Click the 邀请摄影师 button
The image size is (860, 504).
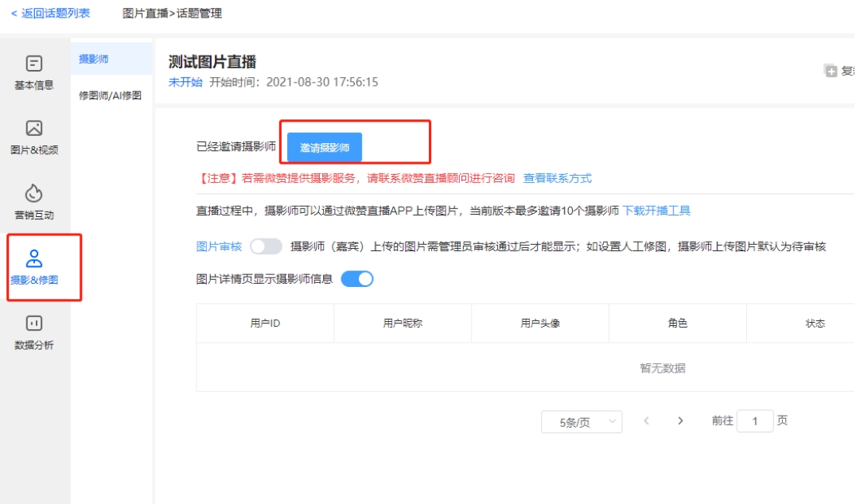pyautogui.click(x=325, y=147)
